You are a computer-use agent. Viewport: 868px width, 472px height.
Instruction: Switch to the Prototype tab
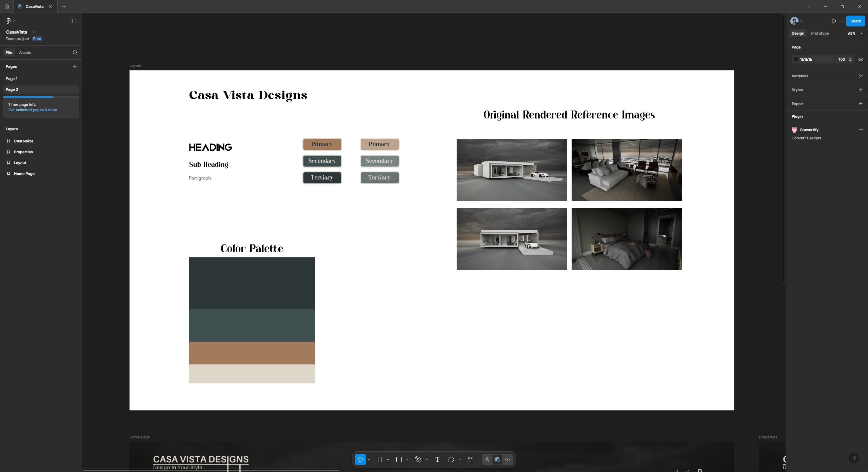(x=820, y=33)
